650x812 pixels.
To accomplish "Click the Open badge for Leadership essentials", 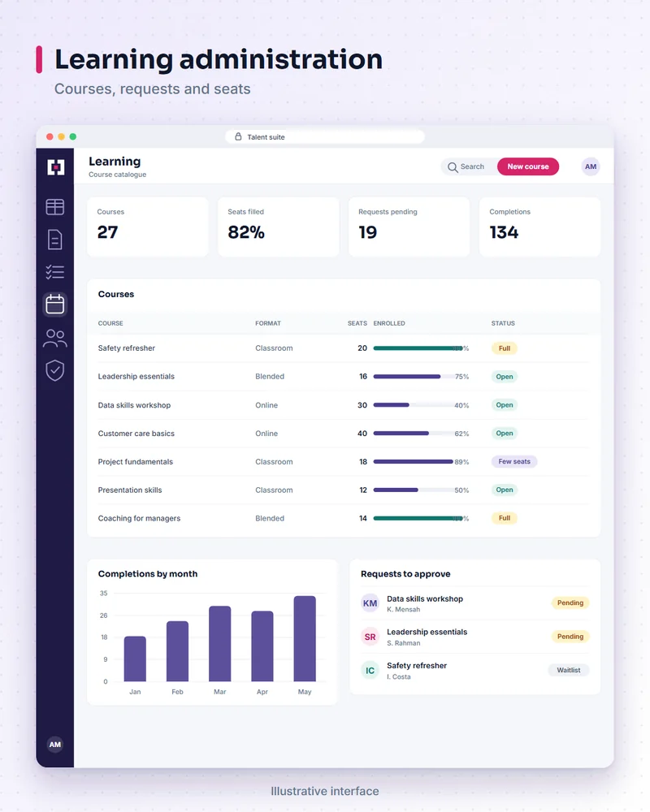I will pos(505,377).
